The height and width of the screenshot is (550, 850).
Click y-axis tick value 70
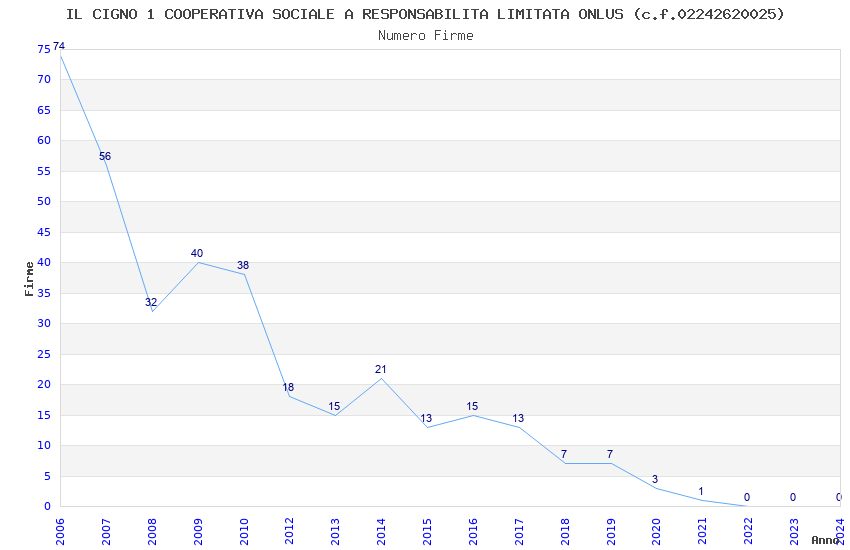[44, 79]
